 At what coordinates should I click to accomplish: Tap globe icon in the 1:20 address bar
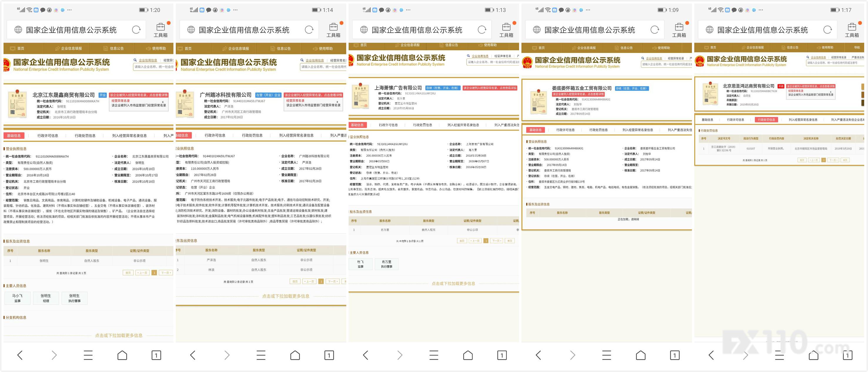(18, 30)
